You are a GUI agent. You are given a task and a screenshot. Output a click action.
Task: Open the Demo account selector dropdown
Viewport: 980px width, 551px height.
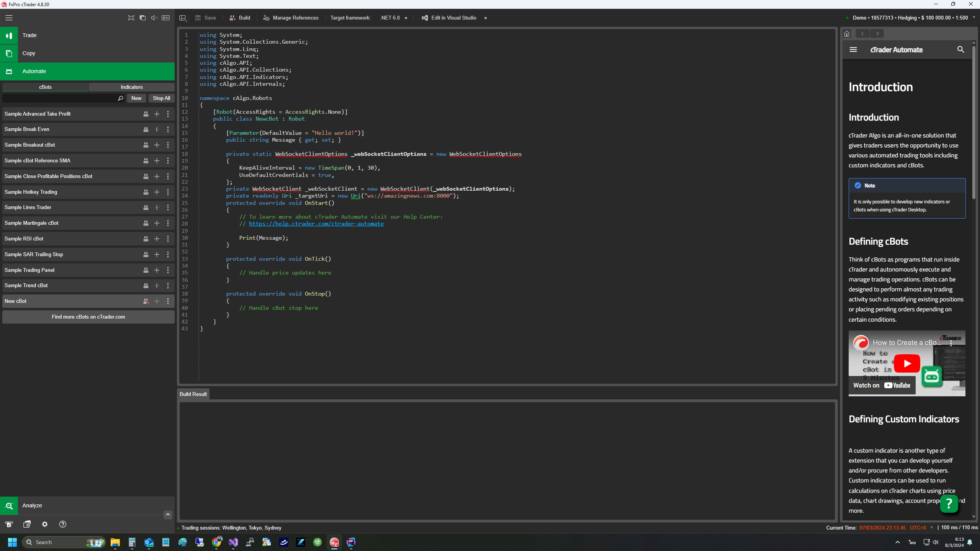[910, 18]
